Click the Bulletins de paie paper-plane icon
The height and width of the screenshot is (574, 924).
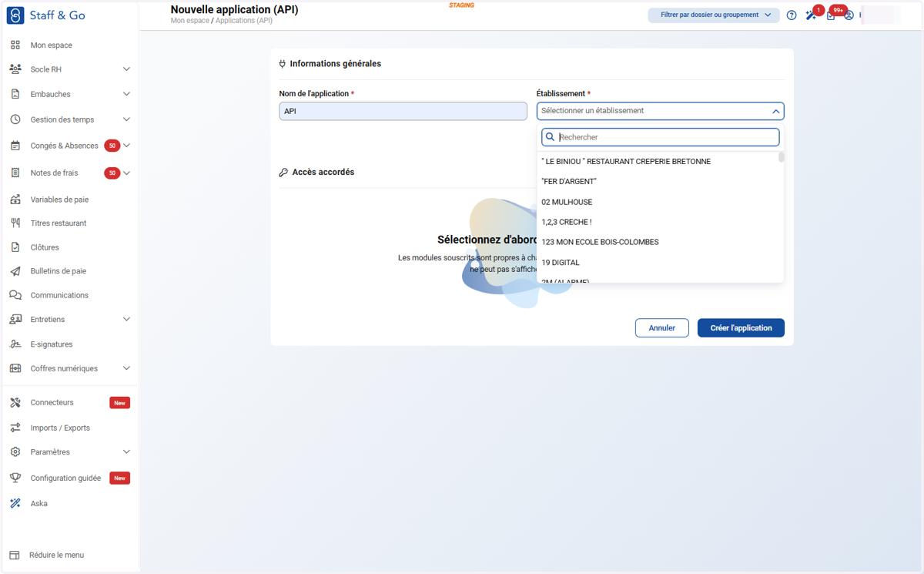15,271
